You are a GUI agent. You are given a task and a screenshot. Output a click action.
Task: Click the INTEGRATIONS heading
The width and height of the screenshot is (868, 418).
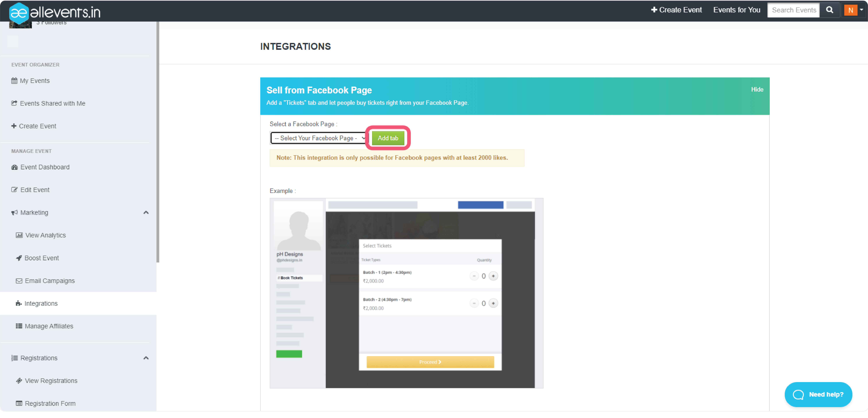tap(295, 46)
